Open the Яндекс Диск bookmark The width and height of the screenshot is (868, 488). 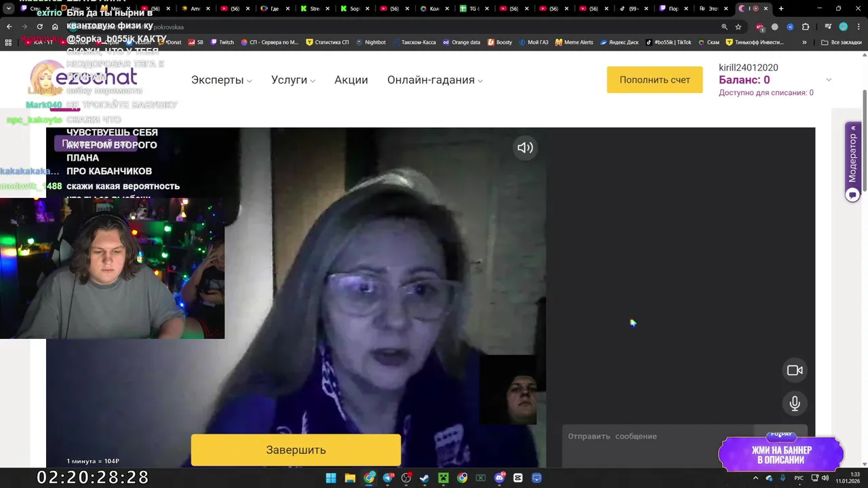(619, 42)
